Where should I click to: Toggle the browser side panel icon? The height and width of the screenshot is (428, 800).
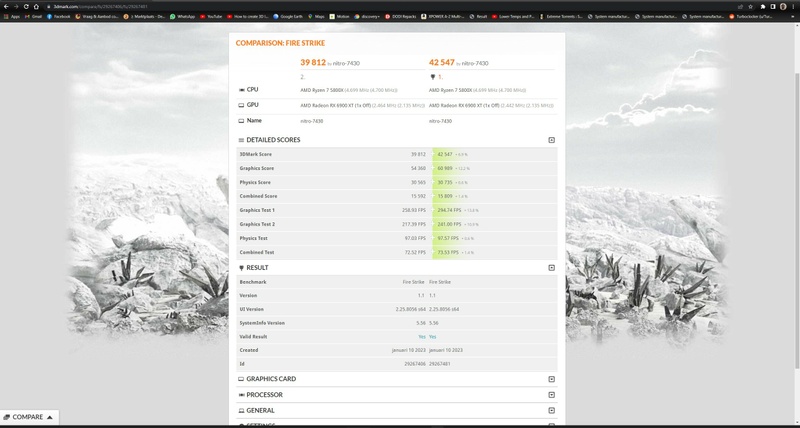(x=773, y=7)
